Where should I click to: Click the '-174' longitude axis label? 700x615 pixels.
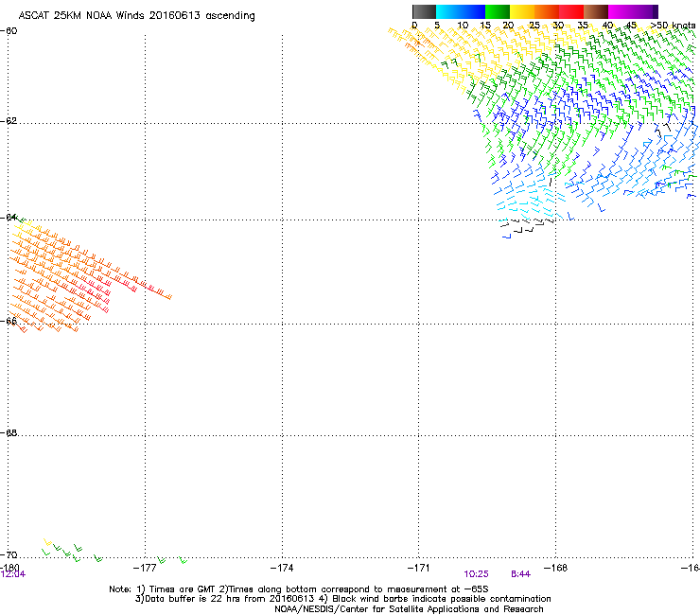pos(282,568)
